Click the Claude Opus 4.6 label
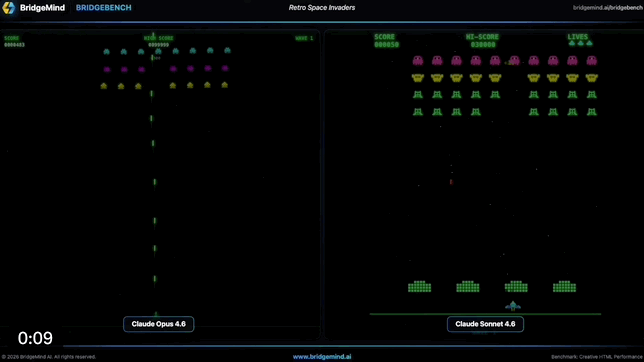Image resolution: width=644 pixels, height=362 pixels. click(x=159, y=324)
